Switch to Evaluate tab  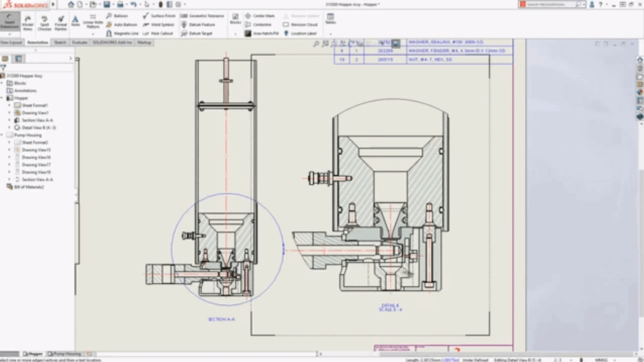[80, 42]
